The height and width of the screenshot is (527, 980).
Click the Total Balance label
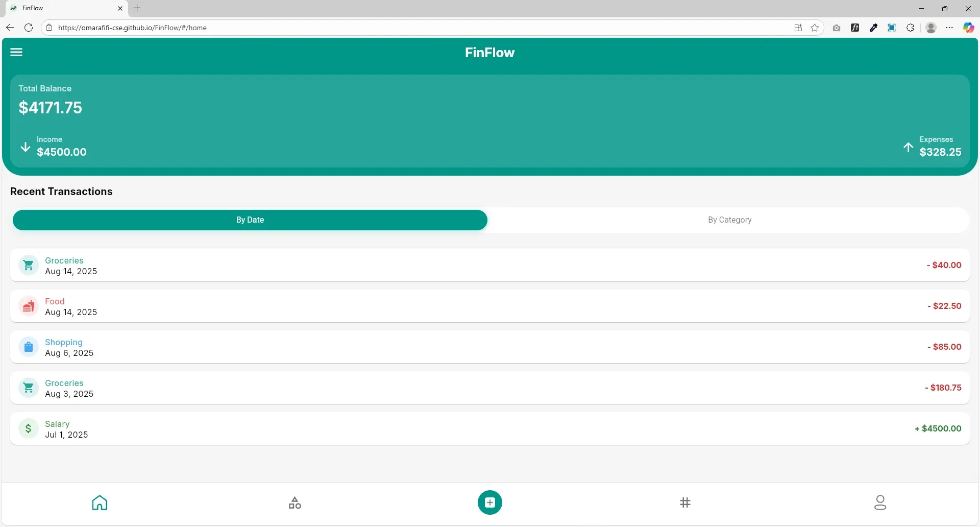click(45, 88)
